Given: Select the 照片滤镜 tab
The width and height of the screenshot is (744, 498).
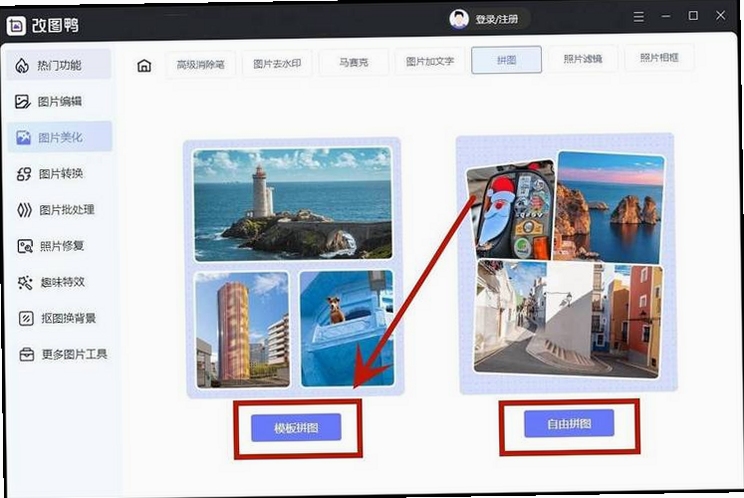Looking at the screenshot, I should point(583,59).
